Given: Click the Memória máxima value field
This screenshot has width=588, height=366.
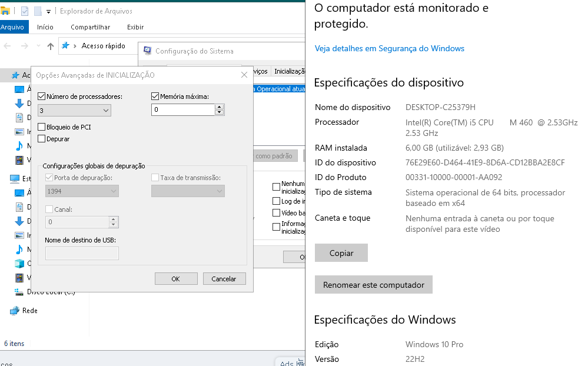Looking at the screenshot, I should click(183, 109).
